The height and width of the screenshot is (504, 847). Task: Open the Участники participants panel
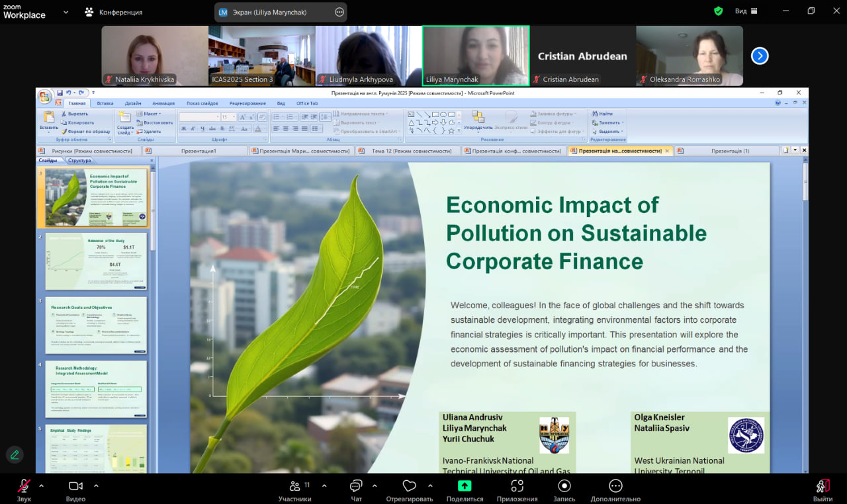coord(294,490)
